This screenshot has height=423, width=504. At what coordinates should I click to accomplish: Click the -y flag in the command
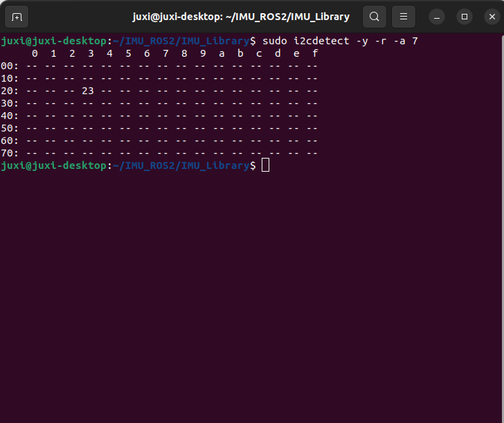click(x=362, y=42)
